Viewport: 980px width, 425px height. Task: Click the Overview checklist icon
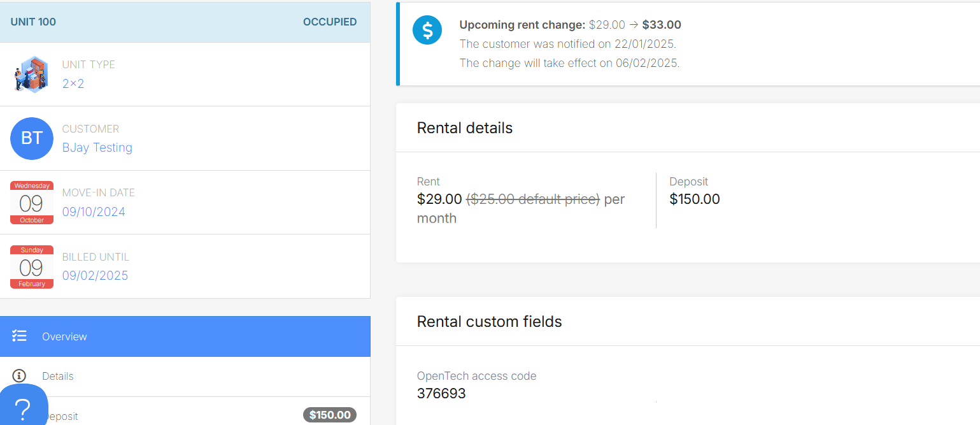(x=20, y=336)
